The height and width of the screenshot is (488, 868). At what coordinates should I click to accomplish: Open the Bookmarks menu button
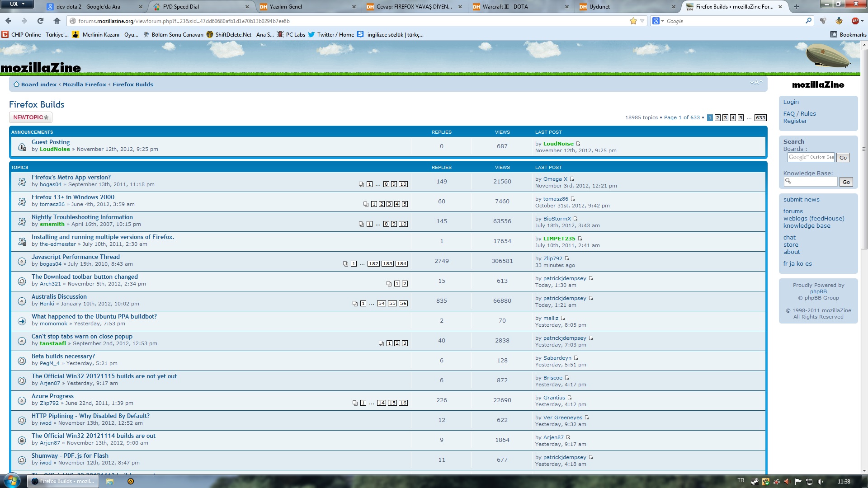point(848,34)
